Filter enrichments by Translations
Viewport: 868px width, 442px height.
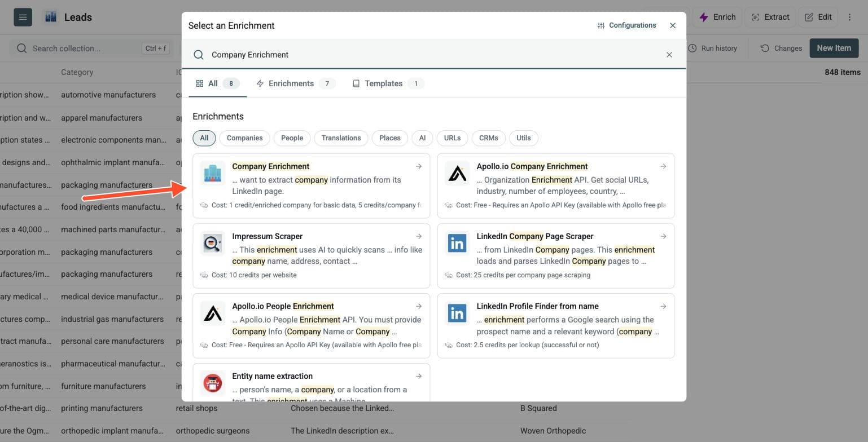click(x=341, y=138)
